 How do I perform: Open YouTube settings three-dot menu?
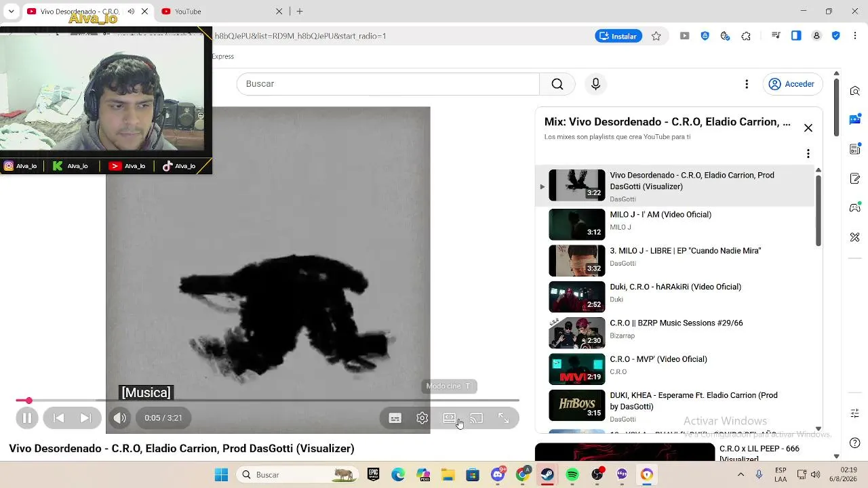click(x=747, y=84)
